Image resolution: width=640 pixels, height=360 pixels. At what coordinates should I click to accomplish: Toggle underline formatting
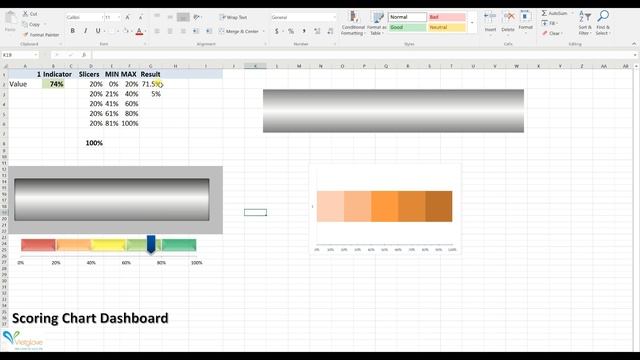[98, 31]
